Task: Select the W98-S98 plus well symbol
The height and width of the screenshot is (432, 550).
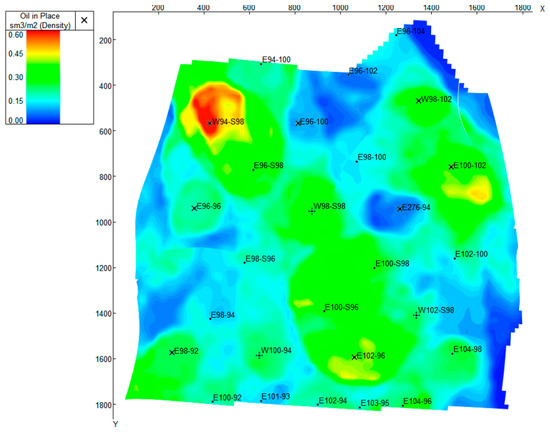Action: [x=311, y=211]
